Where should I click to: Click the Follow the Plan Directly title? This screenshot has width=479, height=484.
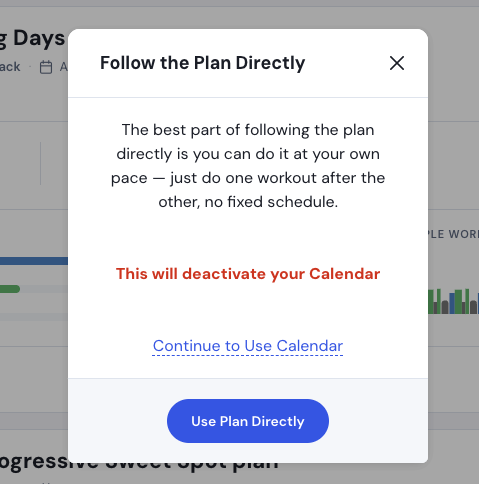click(202, 63)
